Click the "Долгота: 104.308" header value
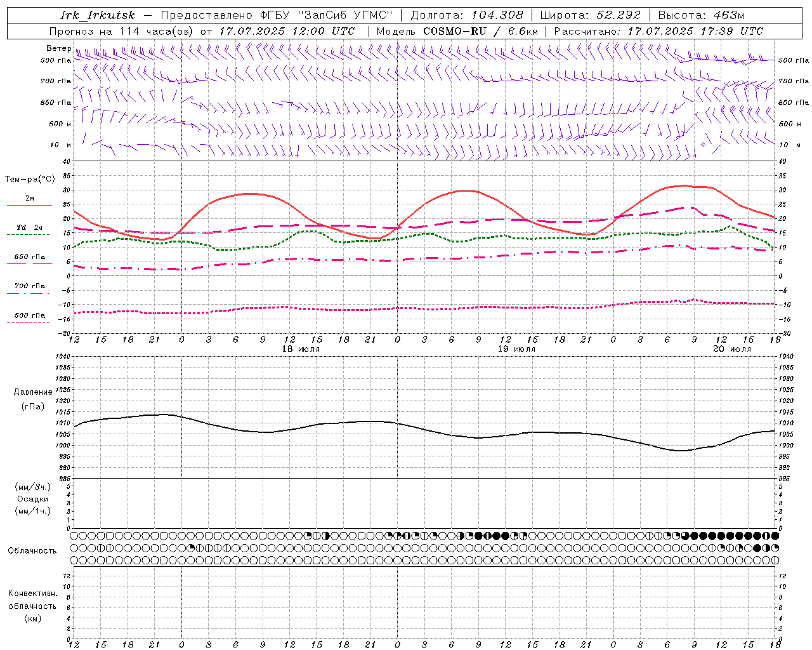This screenshot has height=650, width=812. (x=467, y=15)
